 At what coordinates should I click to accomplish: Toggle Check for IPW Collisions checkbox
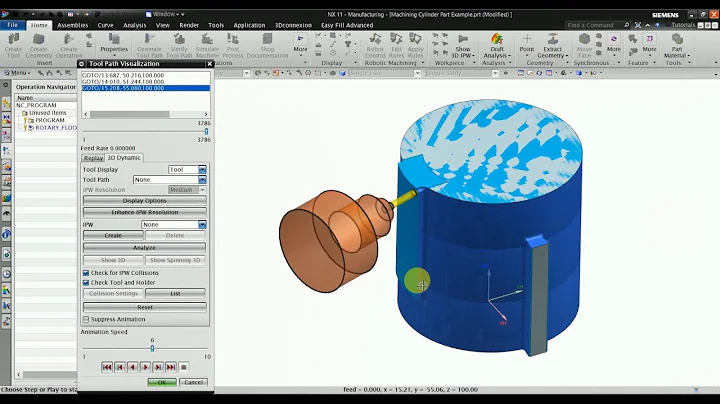[x=86, y=273]
